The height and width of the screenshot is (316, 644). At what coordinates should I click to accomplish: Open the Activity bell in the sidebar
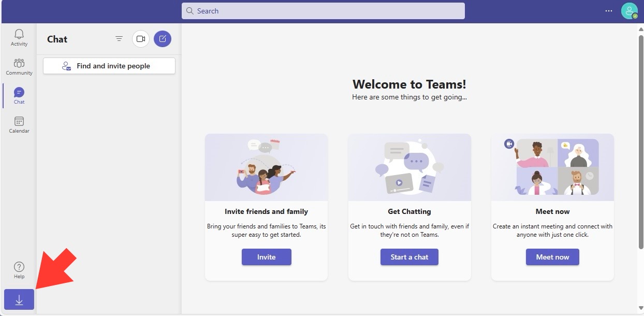pos(19,37)
